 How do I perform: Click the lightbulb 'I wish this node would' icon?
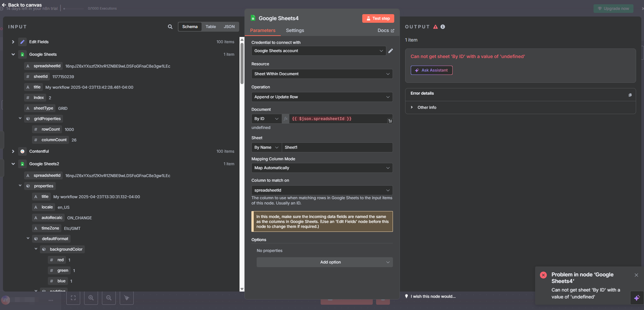[406, 296]
